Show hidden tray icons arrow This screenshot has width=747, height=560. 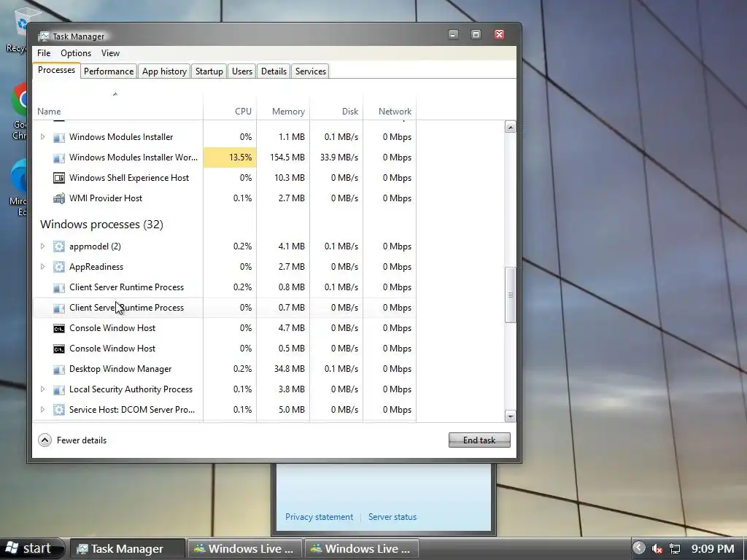(x=639, y=548)
